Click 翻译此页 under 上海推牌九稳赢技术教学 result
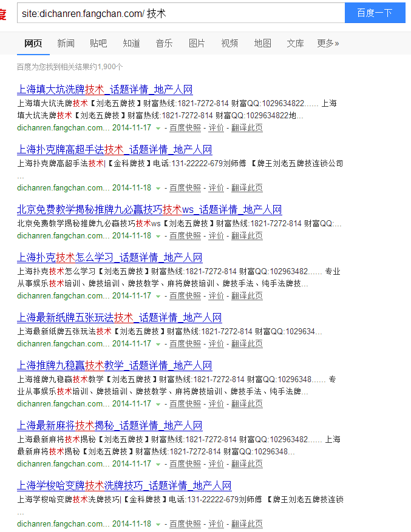 point(247,404)
